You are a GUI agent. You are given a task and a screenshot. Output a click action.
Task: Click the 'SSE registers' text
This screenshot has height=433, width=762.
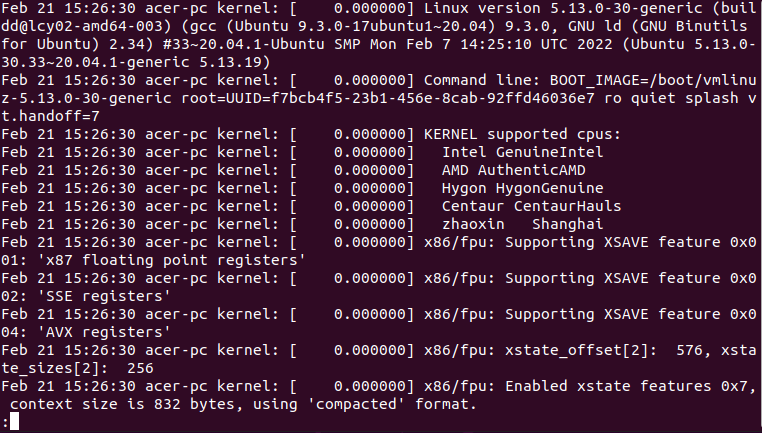tap(104, 296)
